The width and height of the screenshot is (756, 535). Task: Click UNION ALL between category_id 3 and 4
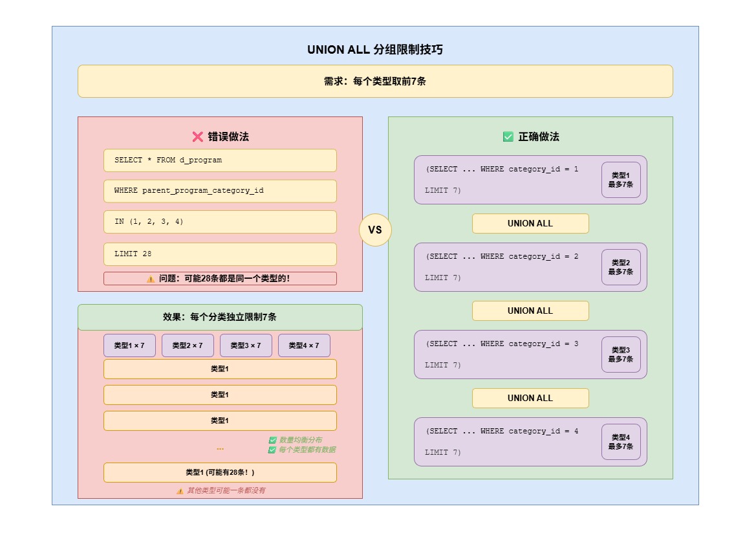tap(530, 399)
